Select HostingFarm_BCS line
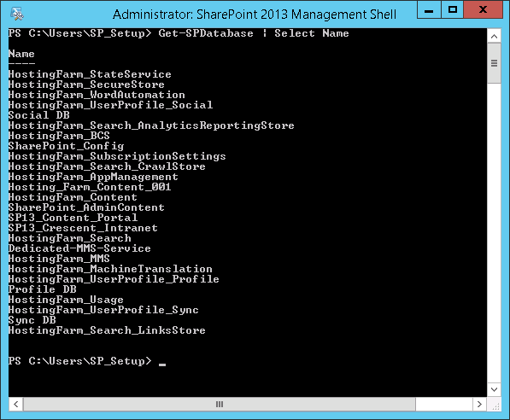 pos(59,136)
